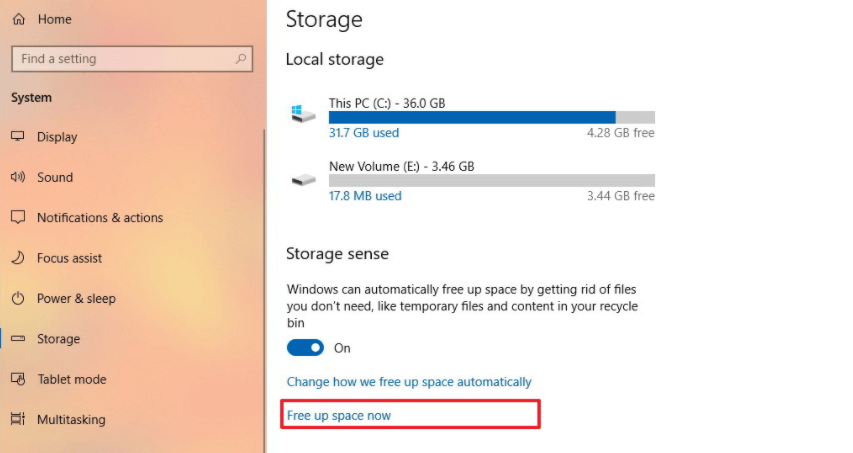Click the Power & sleep icon

coord(18,298)
